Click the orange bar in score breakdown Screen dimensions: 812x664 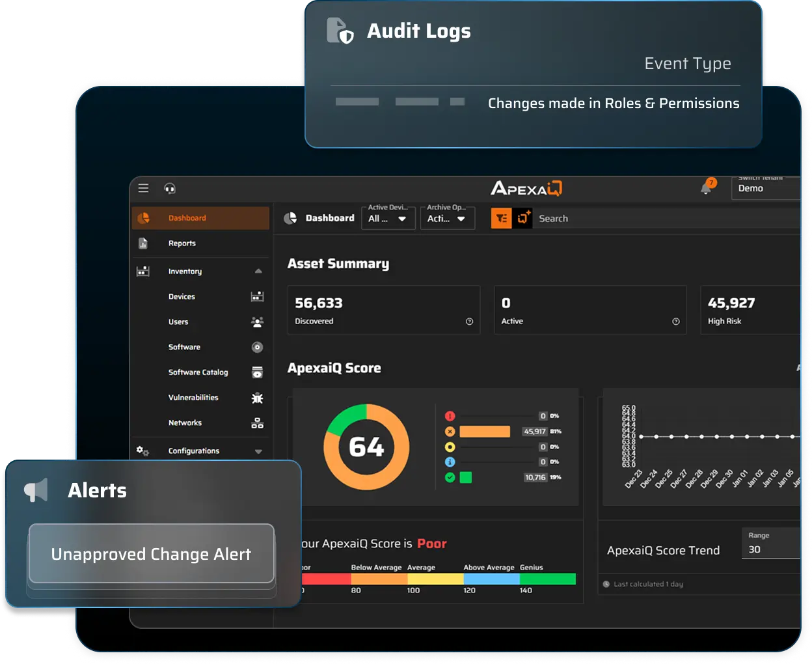pos(484,432)
